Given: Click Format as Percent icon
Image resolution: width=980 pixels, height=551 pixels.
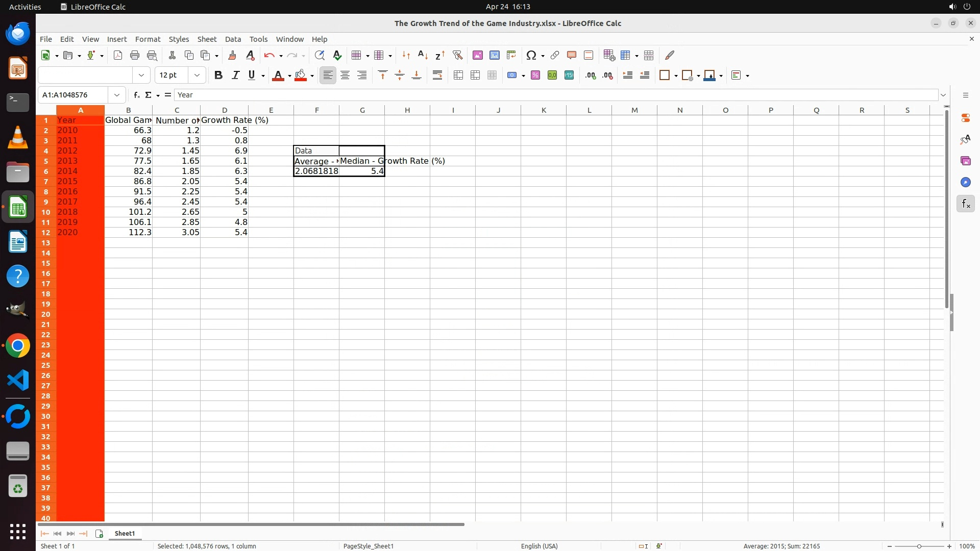Looking at the screenshot, I should tap(535, 76).
